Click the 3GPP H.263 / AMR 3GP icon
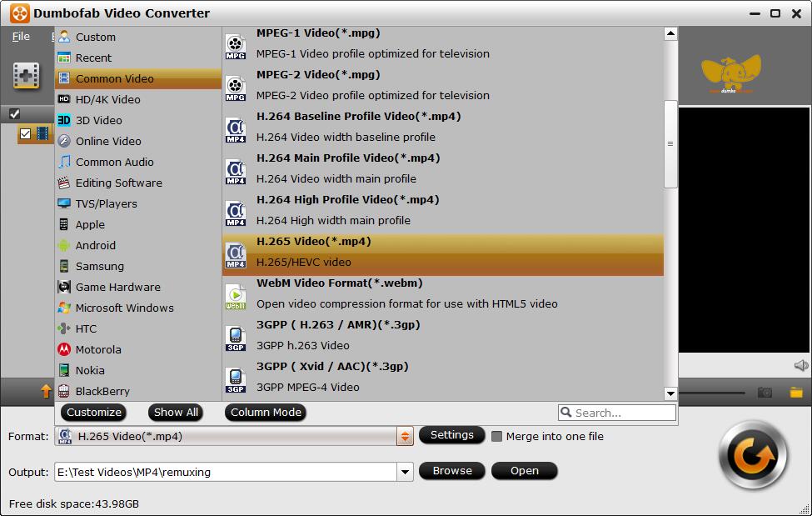 (236, 338)
